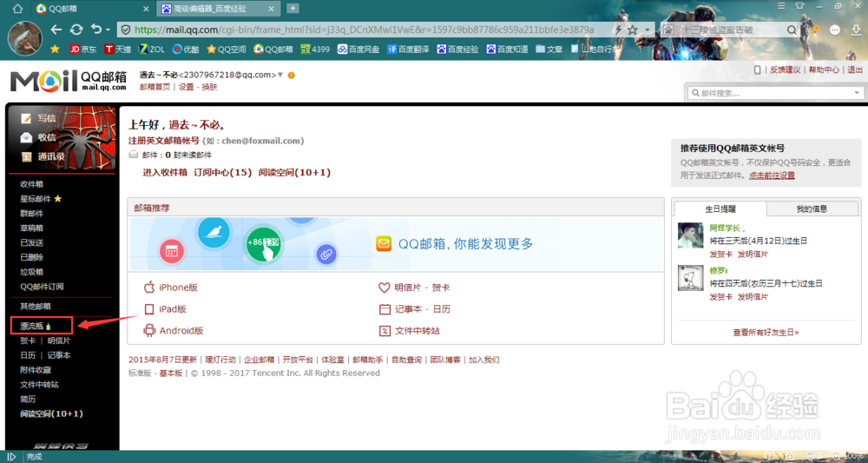This screenshot has height=463, width=868.
Task: Toggle the lightning speed mode icon
Action: (x=618, y=30)
